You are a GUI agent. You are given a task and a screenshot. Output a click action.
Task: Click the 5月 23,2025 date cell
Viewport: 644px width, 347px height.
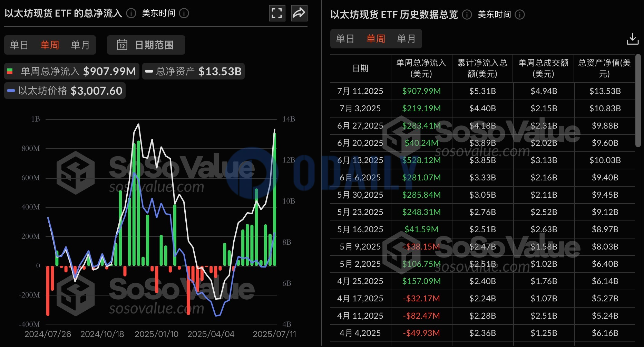click(360, 212)
